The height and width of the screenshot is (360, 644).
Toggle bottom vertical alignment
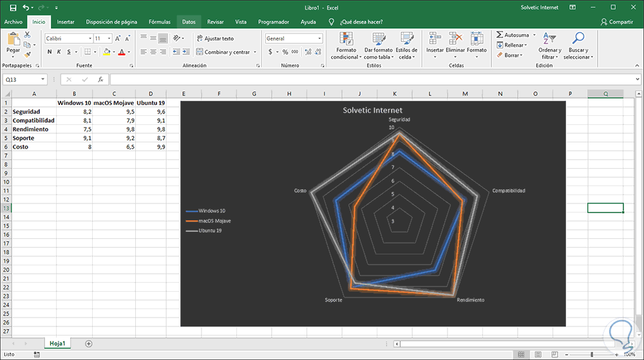pos(163,38)
